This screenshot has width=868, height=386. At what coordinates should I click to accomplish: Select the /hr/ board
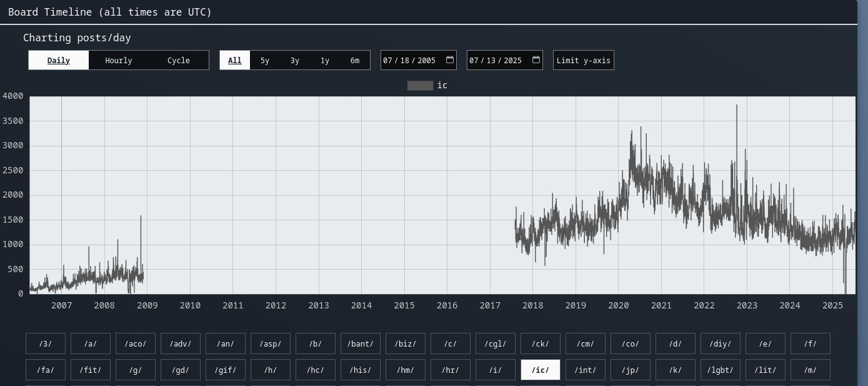[x=451, y=370]
